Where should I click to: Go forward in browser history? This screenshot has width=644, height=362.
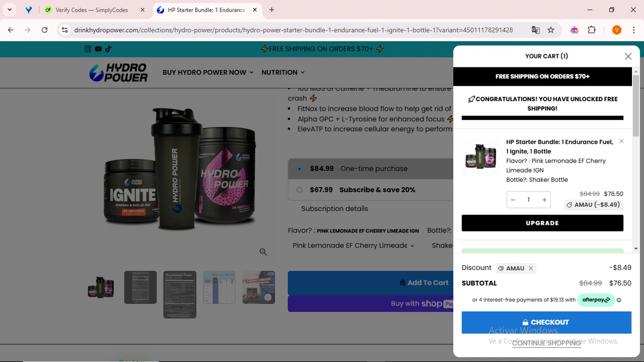27,30
